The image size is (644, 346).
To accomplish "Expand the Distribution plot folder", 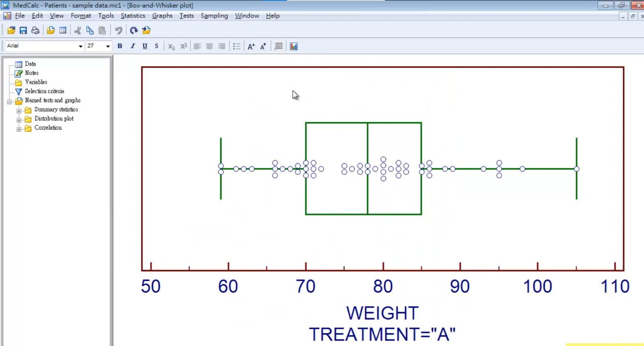I will [x=19, y=120].
